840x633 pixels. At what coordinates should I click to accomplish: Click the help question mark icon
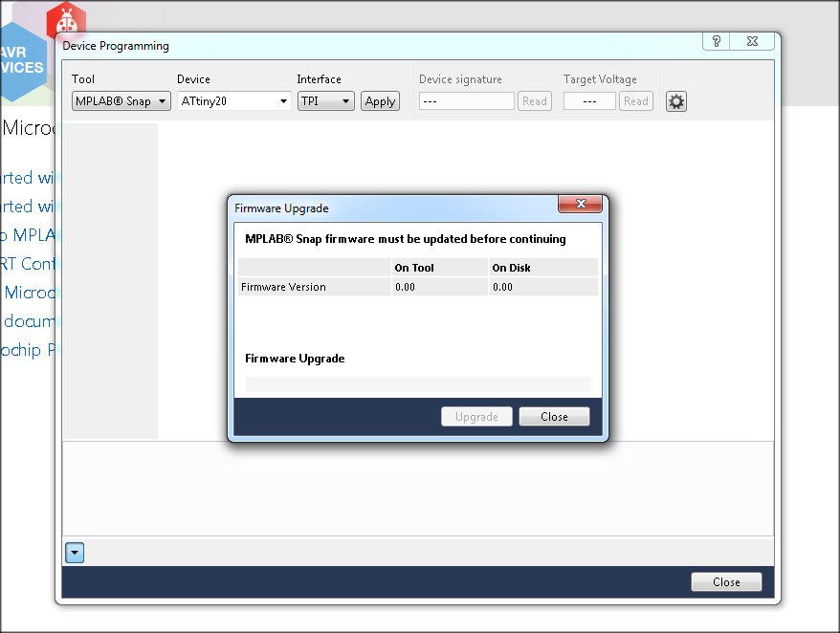[x=717, y=41]
